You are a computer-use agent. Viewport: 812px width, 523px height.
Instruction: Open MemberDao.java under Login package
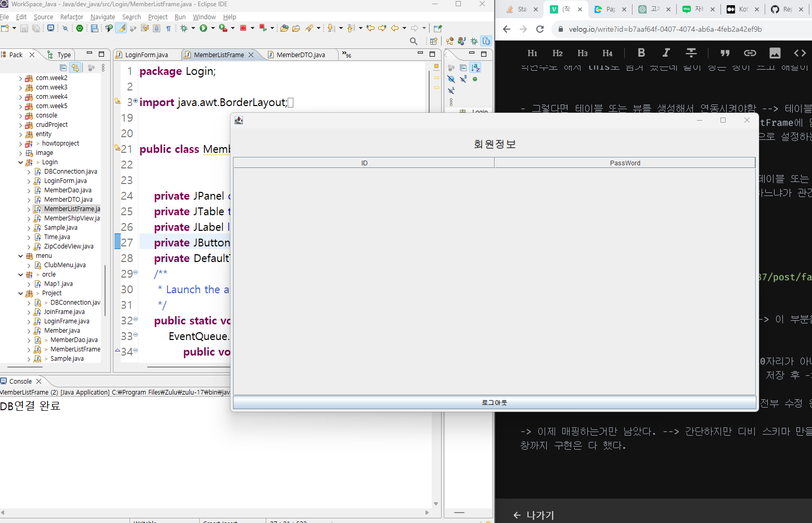click(68, 190)
